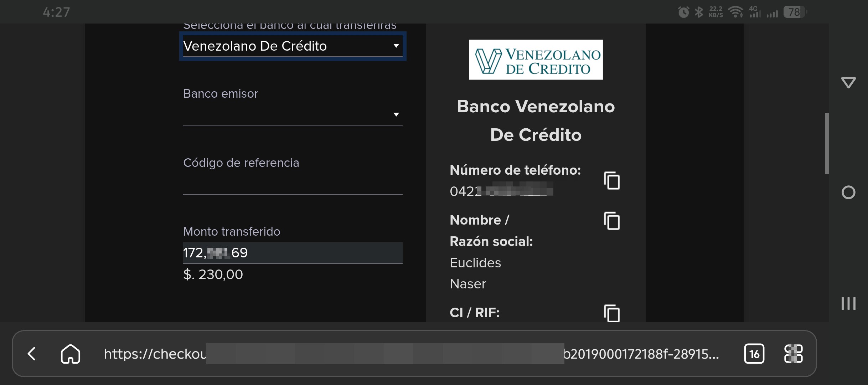Open the Venezolano De Crédito bank dropdown
Screen dimensions: 868x385
[293, 46]
